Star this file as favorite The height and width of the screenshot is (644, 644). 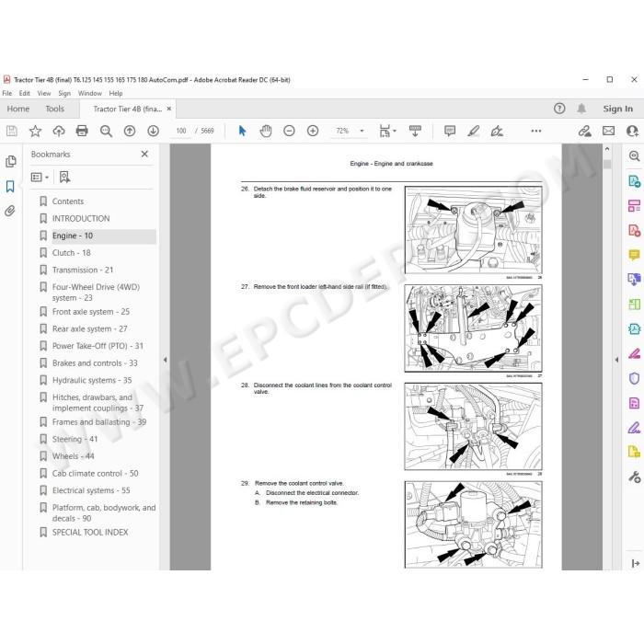[35, 131]
